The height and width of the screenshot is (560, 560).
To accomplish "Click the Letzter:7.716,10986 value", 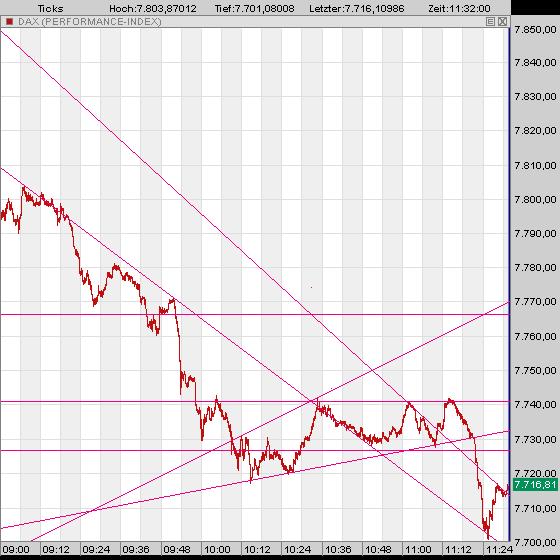I will (357, 8).
